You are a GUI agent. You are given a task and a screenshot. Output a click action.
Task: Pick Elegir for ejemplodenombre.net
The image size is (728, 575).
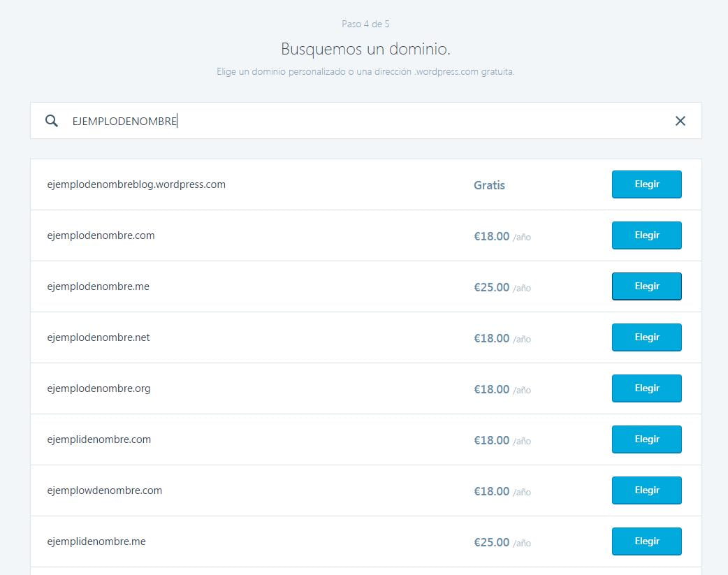[x=646, y=337]
